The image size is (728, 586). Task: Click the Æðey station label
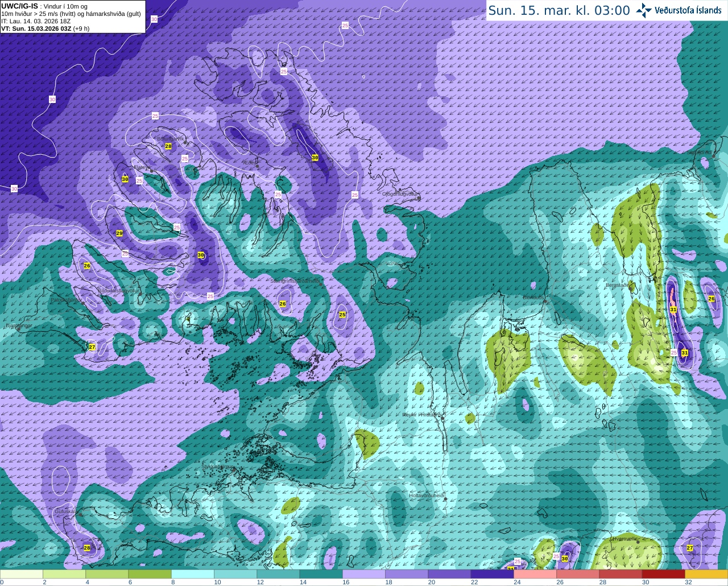[x=250, y=162]
